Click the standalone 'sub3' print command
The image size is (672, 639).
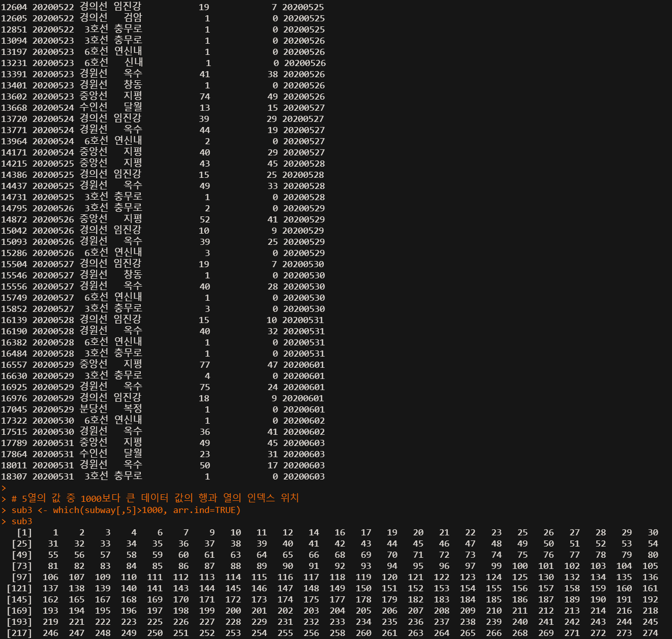click(22, 521)
